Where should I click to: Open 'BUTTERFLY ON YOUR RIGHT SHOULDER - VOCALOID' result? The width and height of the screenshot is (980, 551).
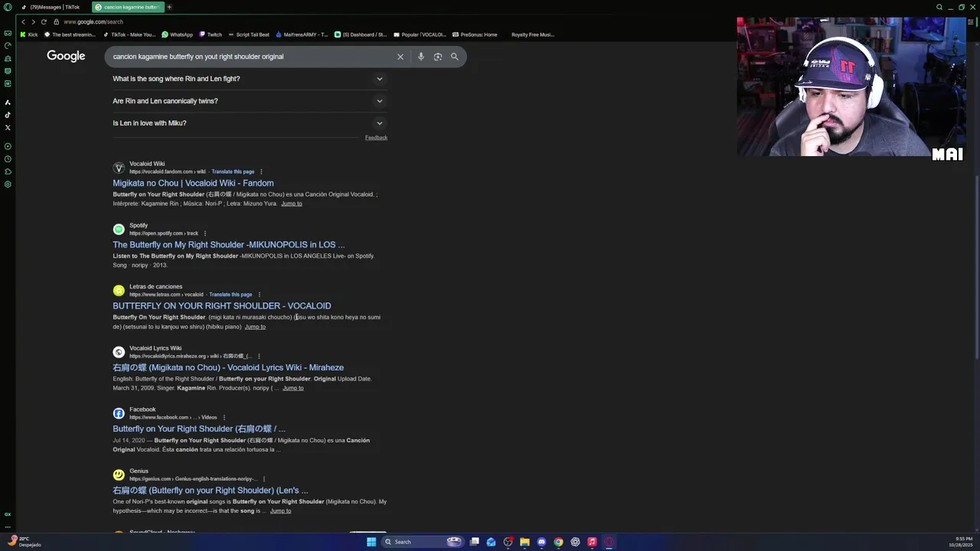[222, 306]
